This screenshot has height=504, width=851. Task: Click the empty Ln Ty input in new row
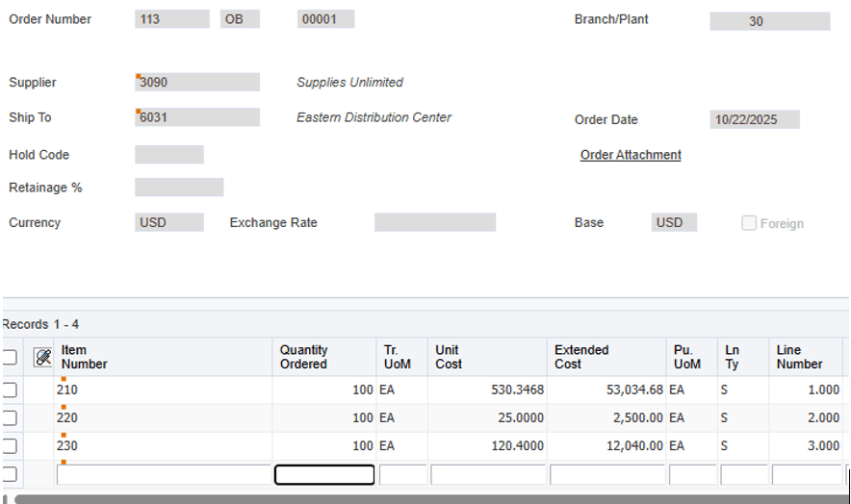click(x=743, y=475)
